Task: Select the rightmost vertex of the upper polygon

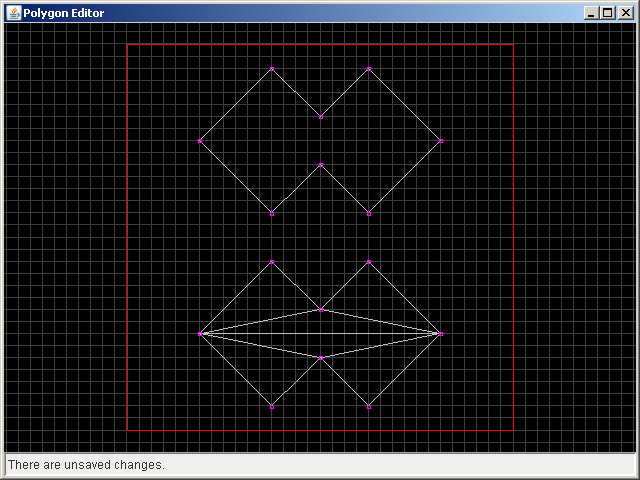Action: [x=441, y=142]
